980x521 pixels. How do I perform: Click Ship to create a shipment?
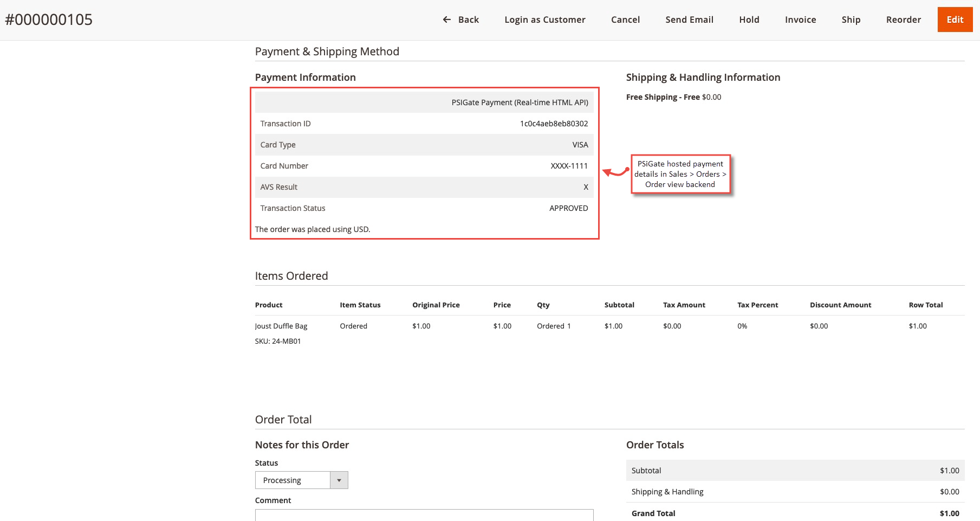coord(851,20)
